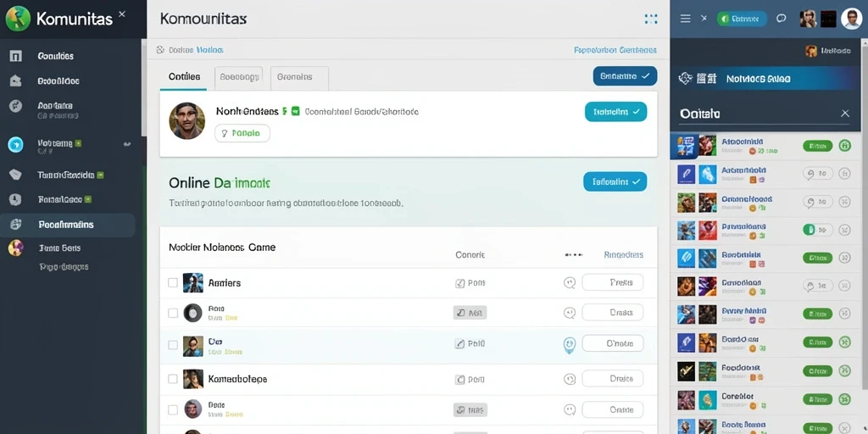The width and height of the screenshot is (868, 434).
Task: Open the hamburger menu in right panel header
Action: (685, 19)
